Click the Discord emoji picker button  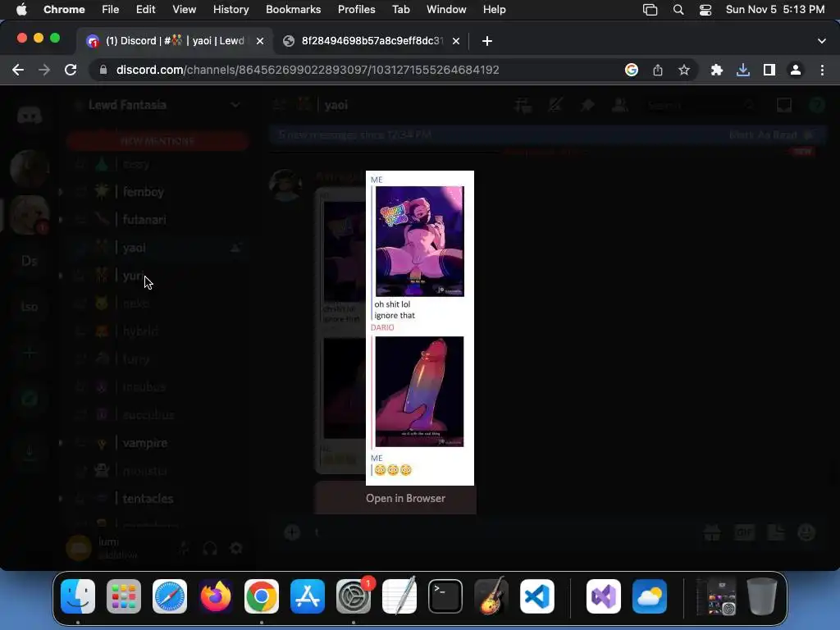[x=807, y=532]
